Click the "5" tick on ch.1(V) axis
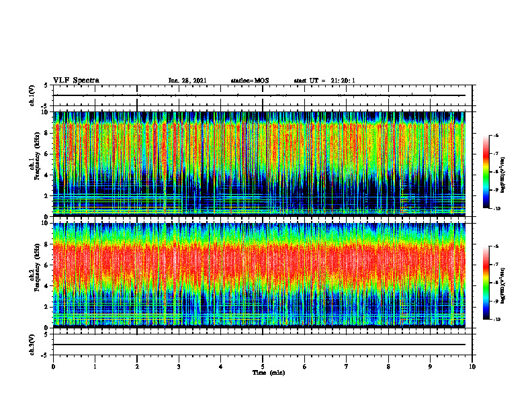Image resolution: width=532 pixels, height=411 pixels. (x=46, y=85)
